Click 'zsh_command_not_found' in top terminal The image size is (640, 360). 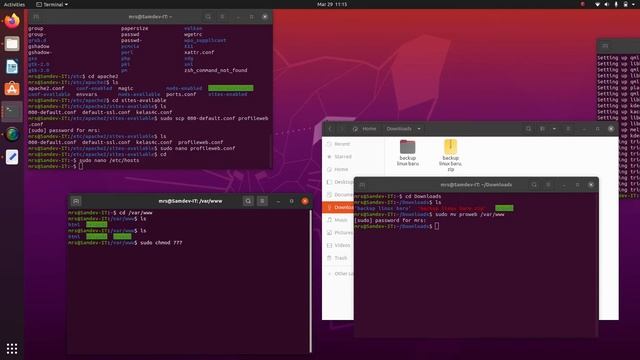[x=216, y=70]
